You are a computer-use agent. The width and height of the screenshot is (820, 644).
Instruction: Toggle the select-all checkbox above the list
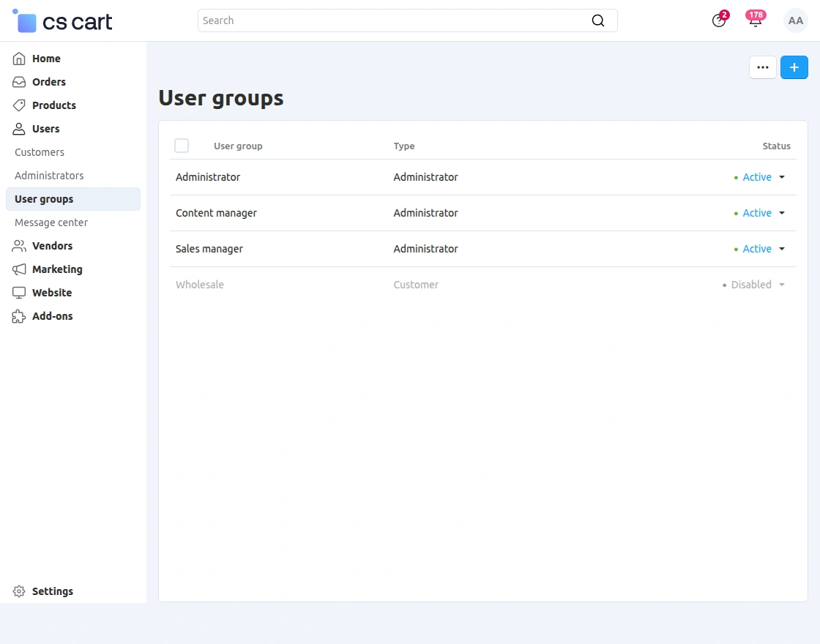[182, 146]
